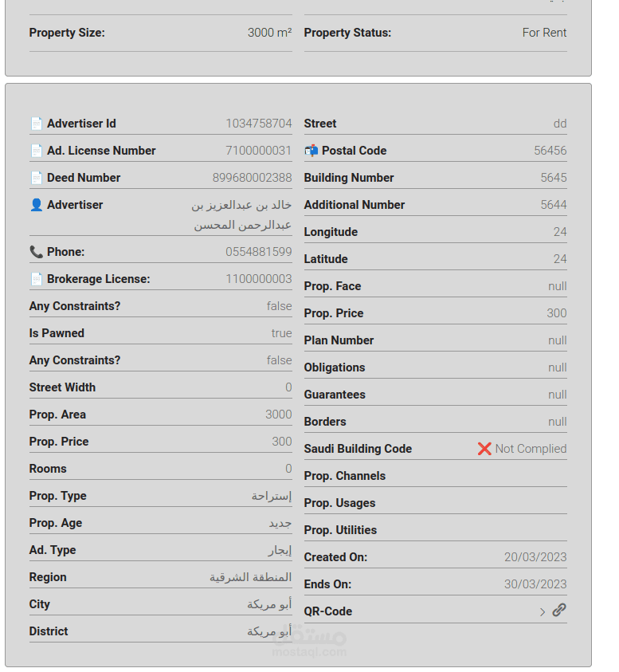Expand the QR-Code chevron arrow
The height and width of the screenshot is (672, 619).
(x=543, y=612)
